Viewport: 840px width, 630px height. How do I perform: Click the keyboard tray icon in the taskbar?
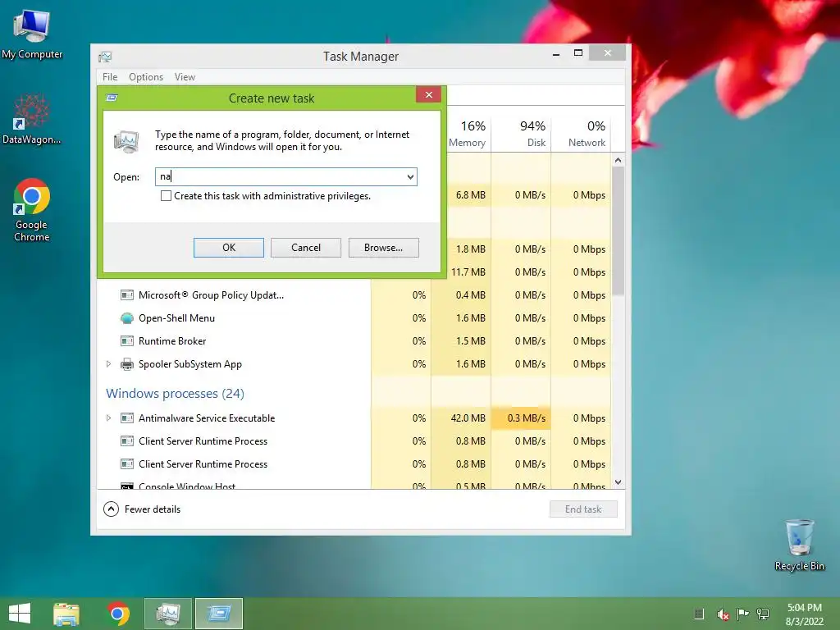[x=699, y=614]
